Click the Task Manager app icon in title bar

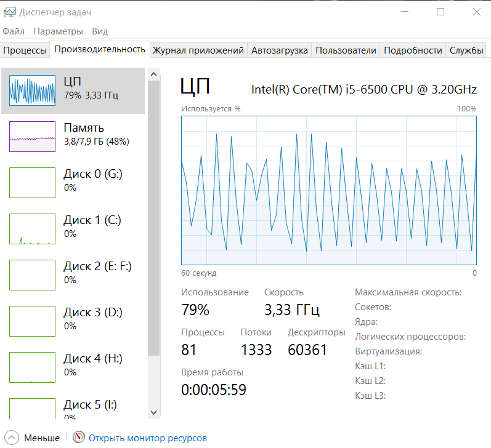coord(9,12)
